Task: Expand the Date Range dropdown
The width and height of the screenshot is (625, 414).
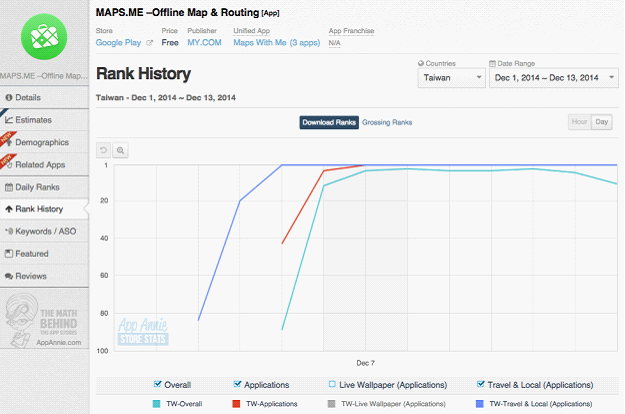Action: [554, 78]
